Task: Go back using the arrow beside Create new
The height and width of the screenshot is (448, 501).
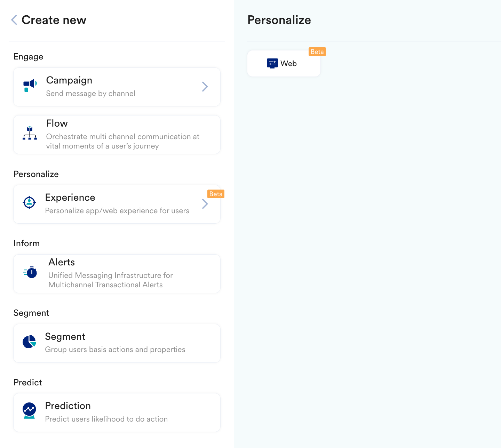Action: [x=14, y=20]
